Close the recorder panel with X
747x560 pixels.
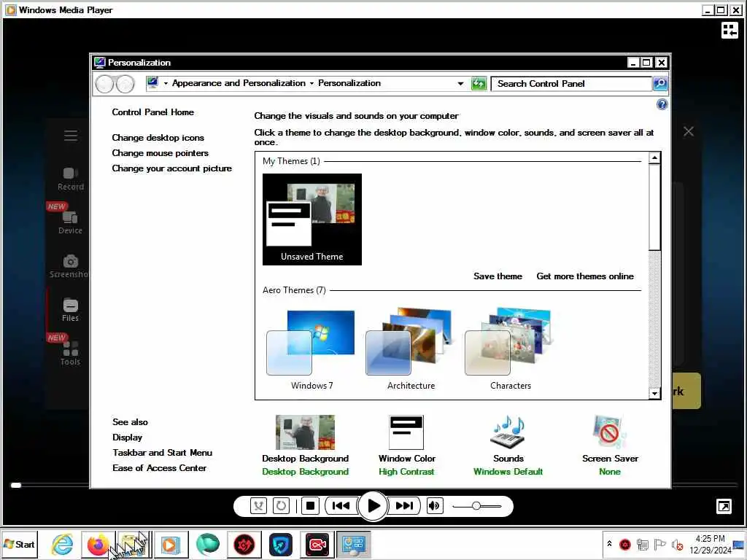tap(689, 131)
